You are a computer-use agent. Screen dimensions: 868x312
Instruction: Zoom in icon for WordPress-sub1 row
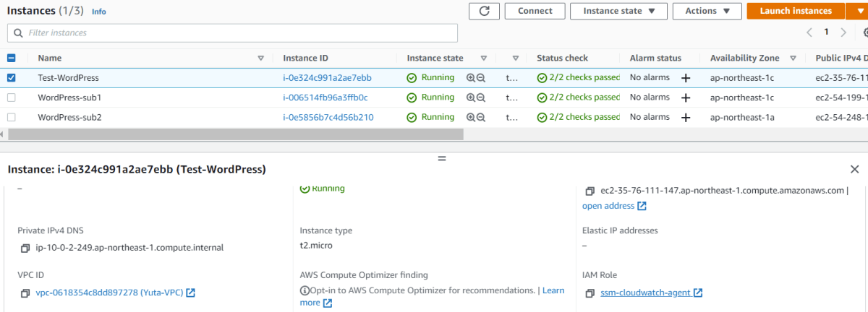click(x=471, y=97)
